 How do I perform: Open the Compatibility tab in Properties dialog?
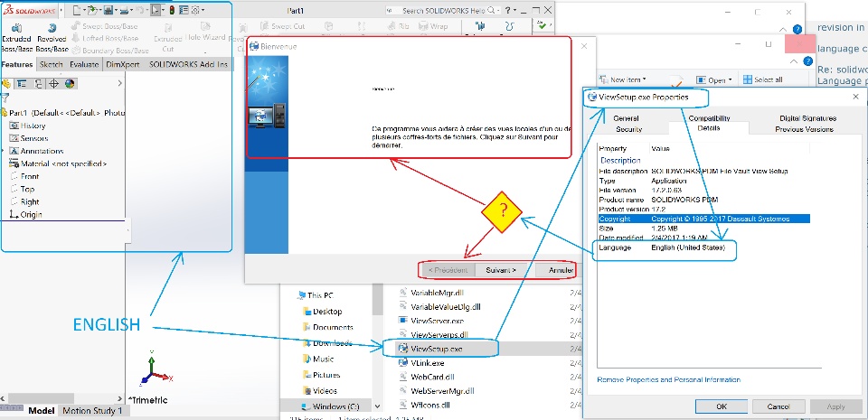(709, 118)
